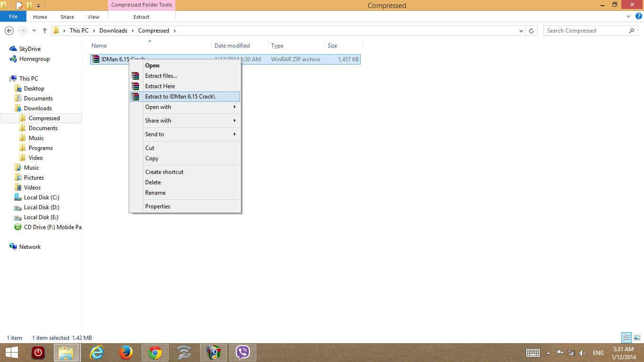Go back with the Back arrow
Viewport: 644px width, 362px height.
click(x=9, y=31)
